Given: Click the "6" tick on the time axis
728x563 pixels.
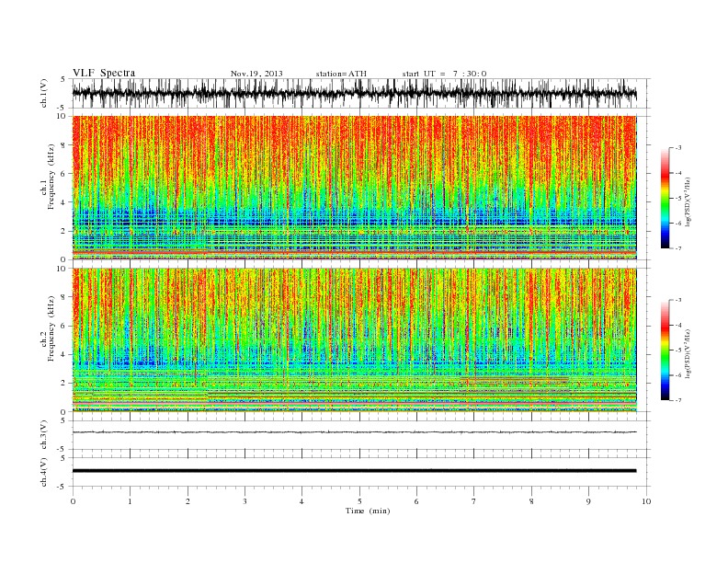Looking at the screenshot, I should (x=416, y=501).
